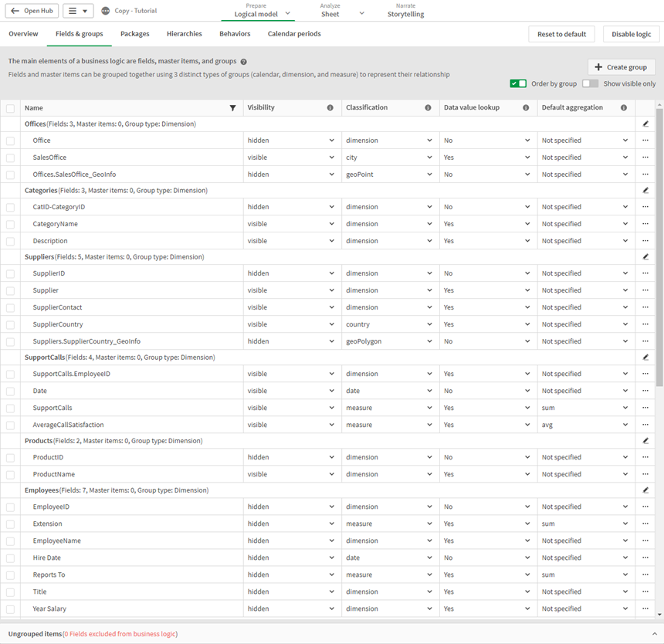Check the Supplier field checkbox
This screenshot has width=664, height=644.
point(11,291)
